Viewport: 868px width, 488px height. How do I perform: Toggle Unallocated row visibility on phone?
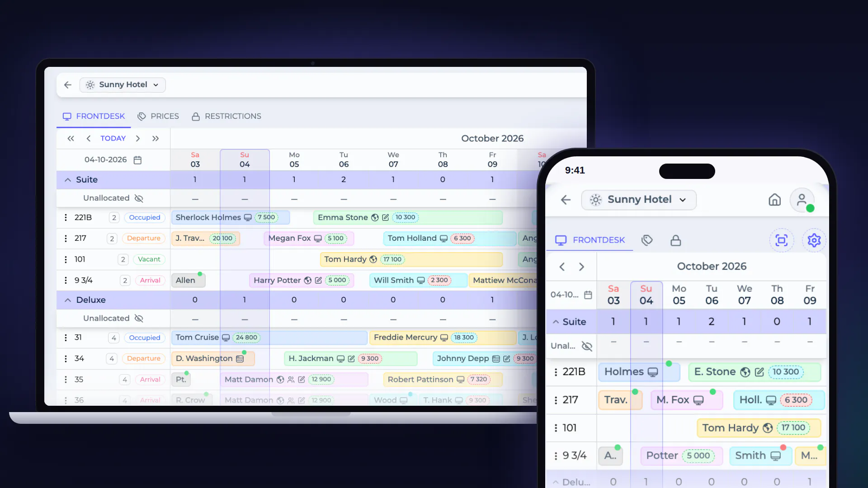tap(587, 347)
